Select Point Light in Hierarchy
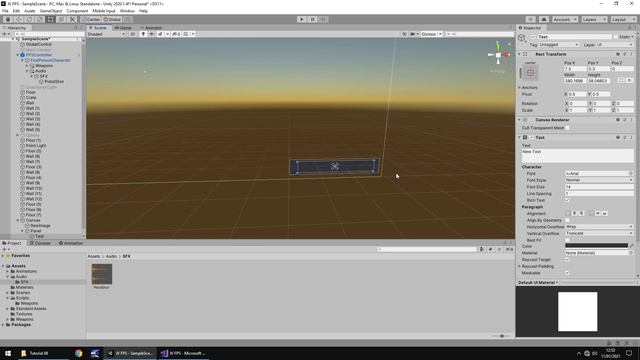The width and height of the screenshot is (640, 360). 36,146
